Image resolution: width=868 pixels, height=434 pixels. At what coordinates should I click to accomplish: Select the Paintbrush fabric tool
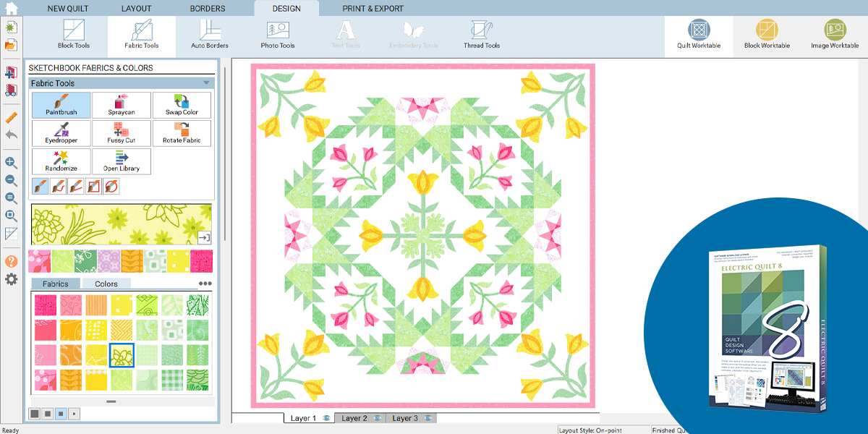61,105
